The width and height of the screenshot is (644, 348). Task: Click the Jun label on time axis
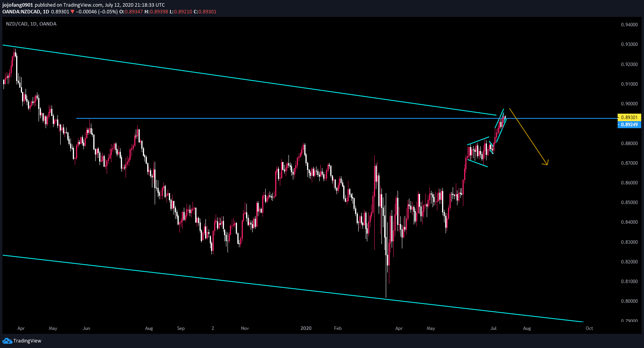pos(87,328)
